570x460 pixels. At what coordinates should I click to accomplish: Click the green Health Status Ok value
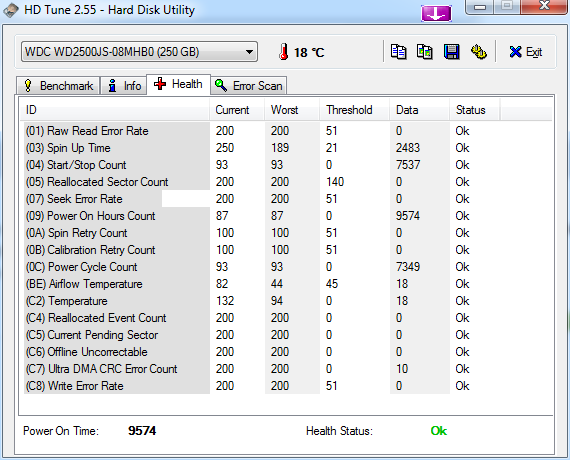[439, 431]
